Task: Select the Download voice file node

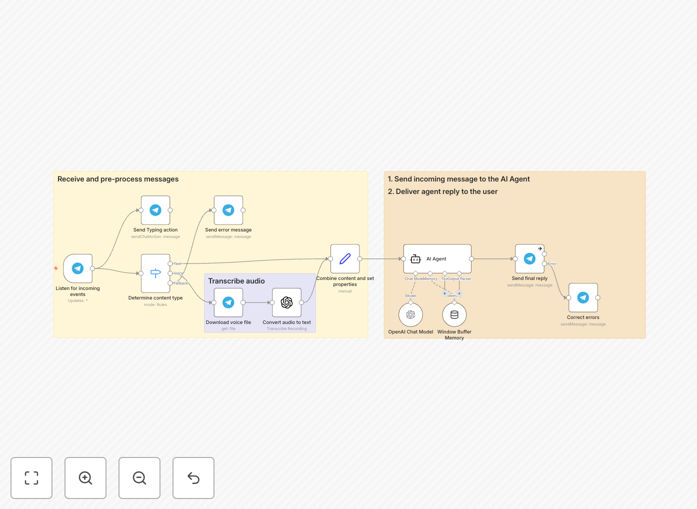Action: tap(228, 302)
